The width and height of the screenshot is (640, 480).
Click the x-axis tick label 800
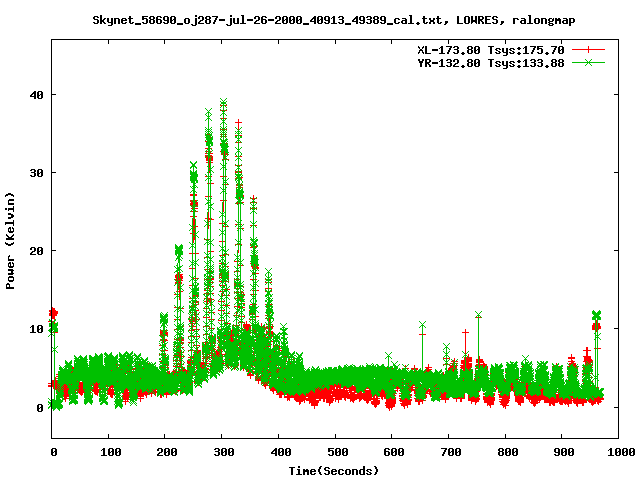coord(507,452)
